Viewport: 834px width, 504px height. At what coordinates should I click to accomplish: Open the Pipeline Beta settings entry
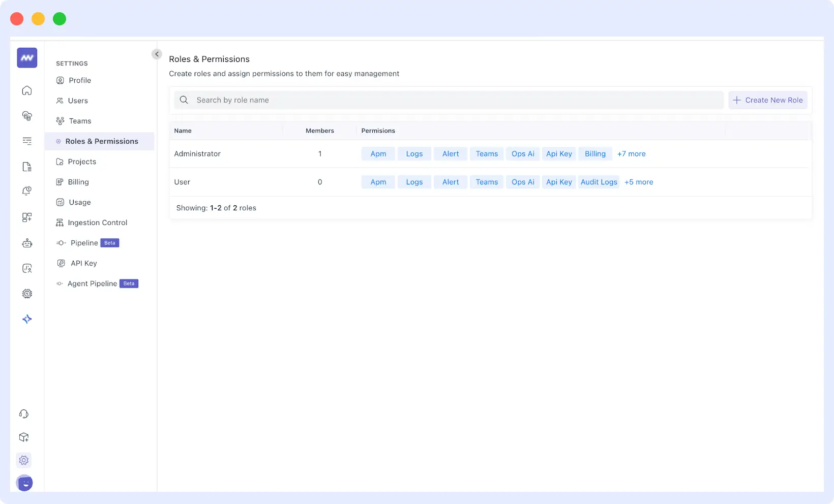(x=84, y=243)
